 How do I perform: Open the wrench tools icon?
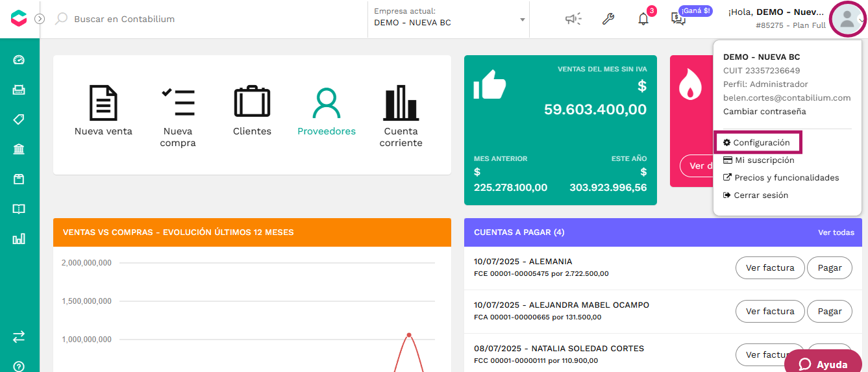pos(608,19)
